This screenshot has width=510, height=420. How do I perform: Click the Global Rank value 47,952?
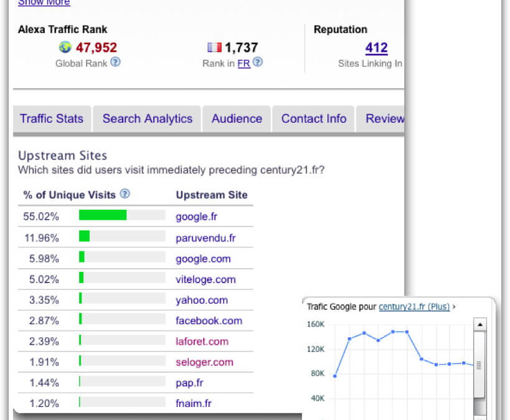97,48
